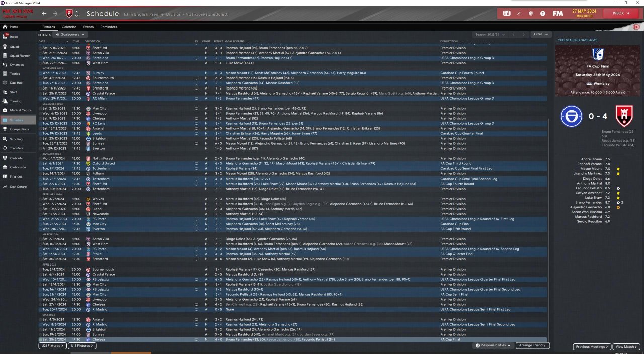Image resolution: width=644 pixels, height=354 pixels.
Task: Open the Medical Centre section
Action: coord(20,110)
